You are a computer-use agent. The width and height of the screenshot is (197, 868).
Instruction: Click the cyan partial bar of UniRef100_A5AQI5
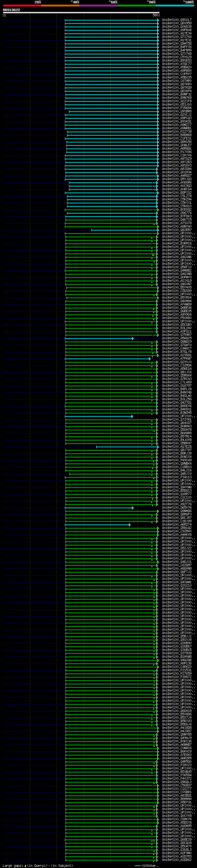99,338
